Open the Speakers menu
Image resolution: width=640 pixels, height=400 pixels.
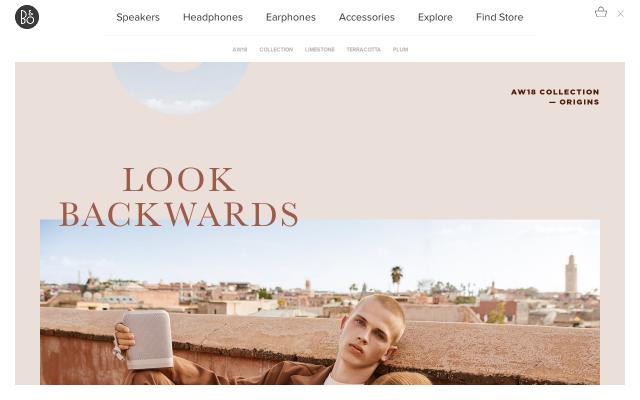138,17
